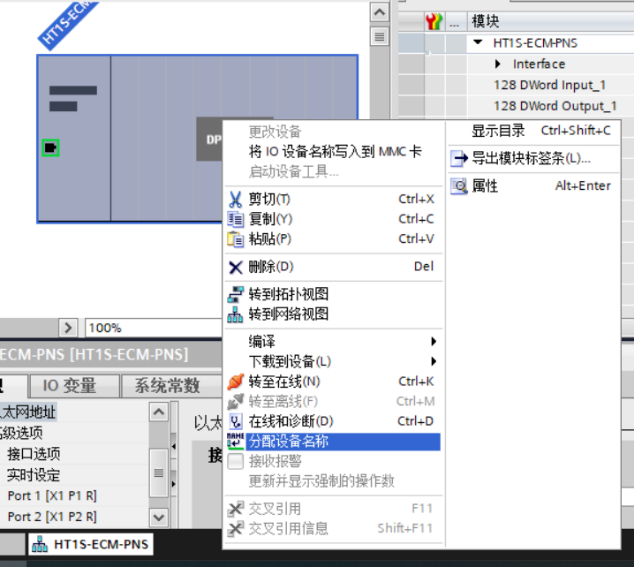Click the green Ethernet port on device
The width and height of the screenshot is (634, 567).
[51, 148]
